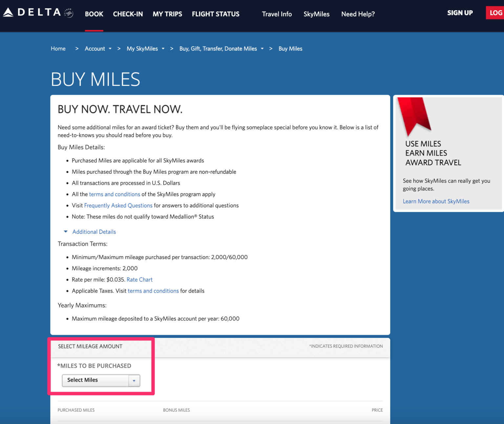
Task: Click the Select Miles dropdown arrow
Action: [134, 380]
